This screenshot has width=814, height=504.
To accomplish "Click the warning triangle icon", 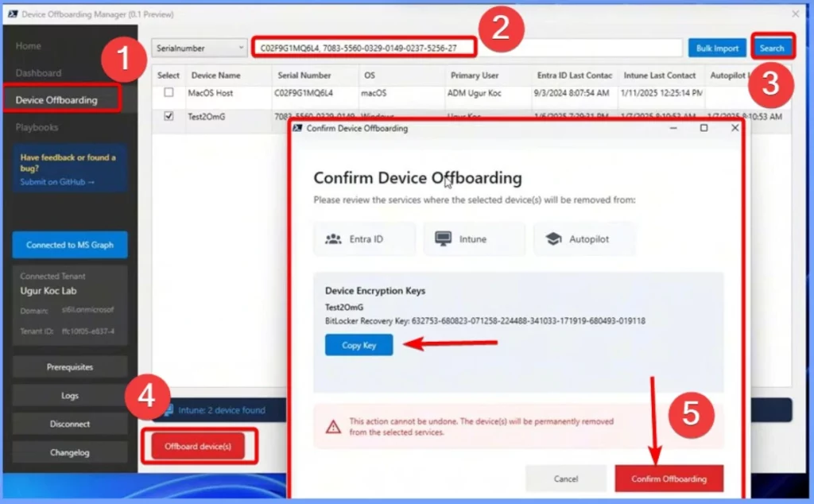I will [x=333, y=427].
